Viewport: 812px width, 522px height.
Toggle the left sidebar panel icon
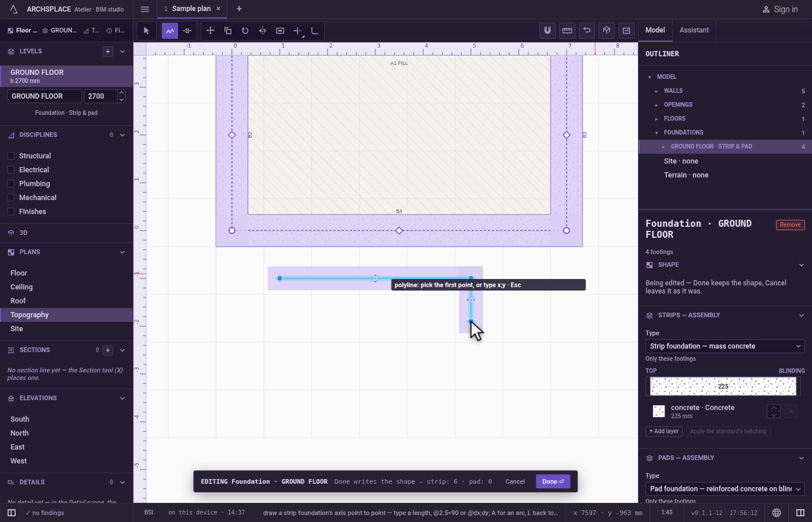coord(12,513)
